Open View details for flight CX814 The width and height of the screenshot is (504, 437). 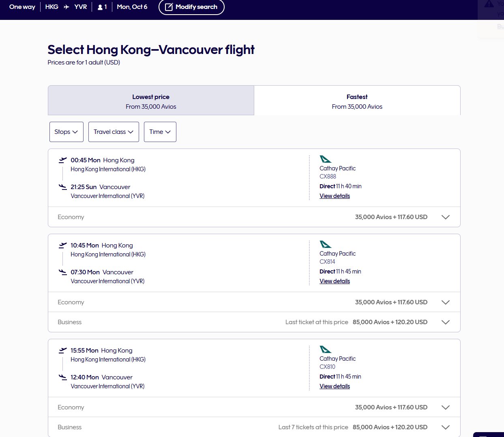pos(335,281)
